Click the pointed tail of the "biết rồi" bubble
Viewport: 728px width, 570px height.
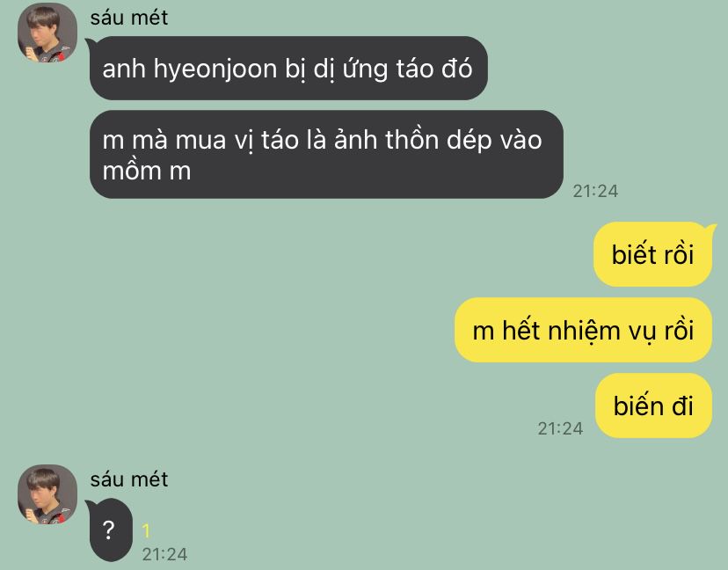click(709, 228)
